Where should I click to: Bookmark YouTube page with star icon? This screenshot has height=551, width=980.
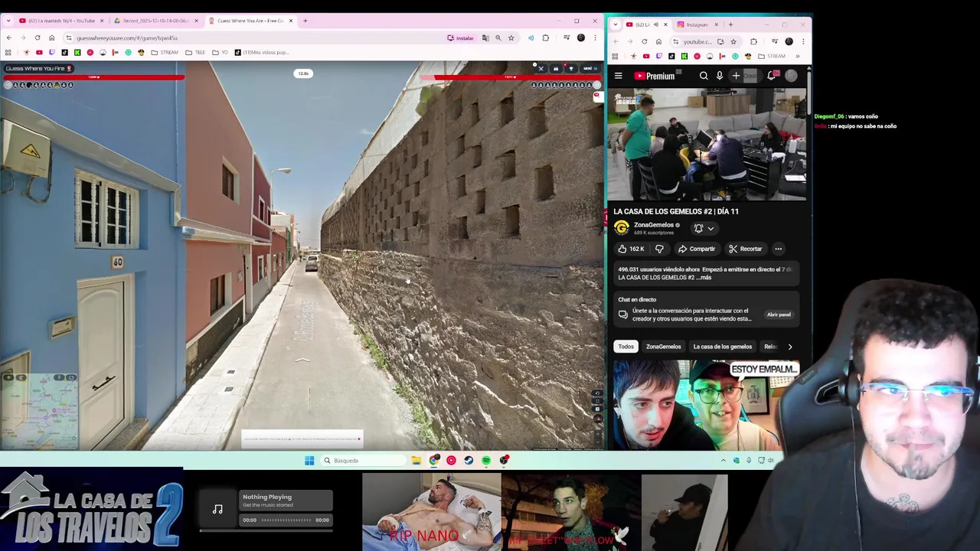click(x=733, y=41)
